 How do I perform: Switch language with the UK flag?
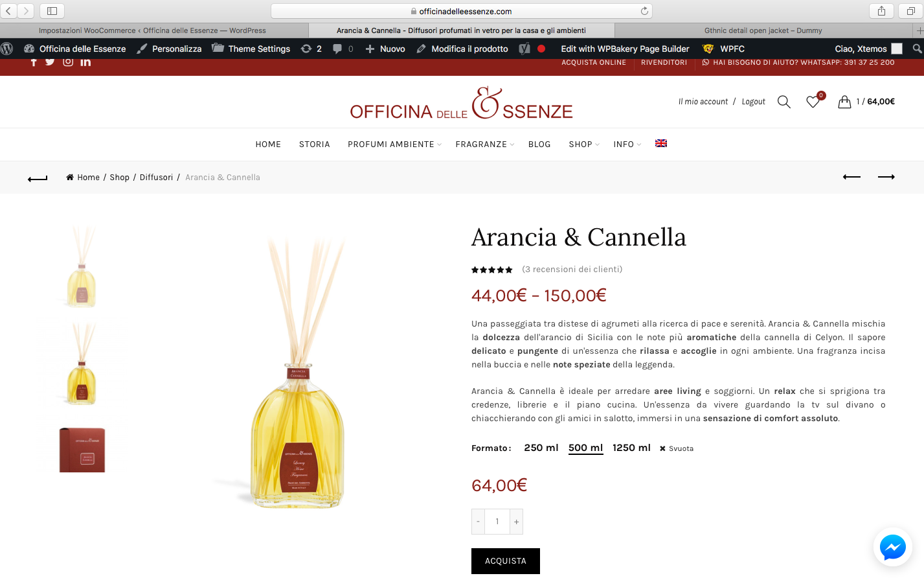tap(661, 143)
